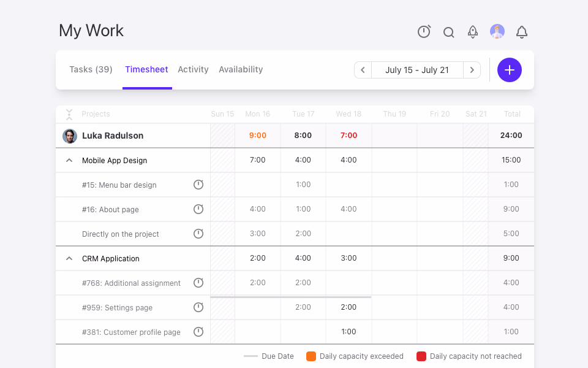
Task: Go to previous week arrow
Action: [363, 70]
